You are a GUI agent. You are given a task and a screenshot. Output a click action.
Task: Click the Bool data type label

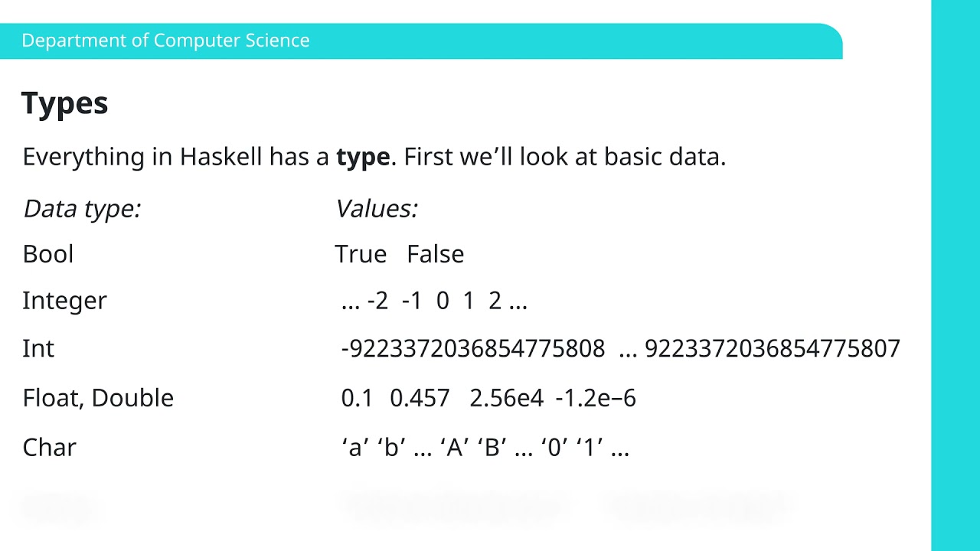(48, 254)
